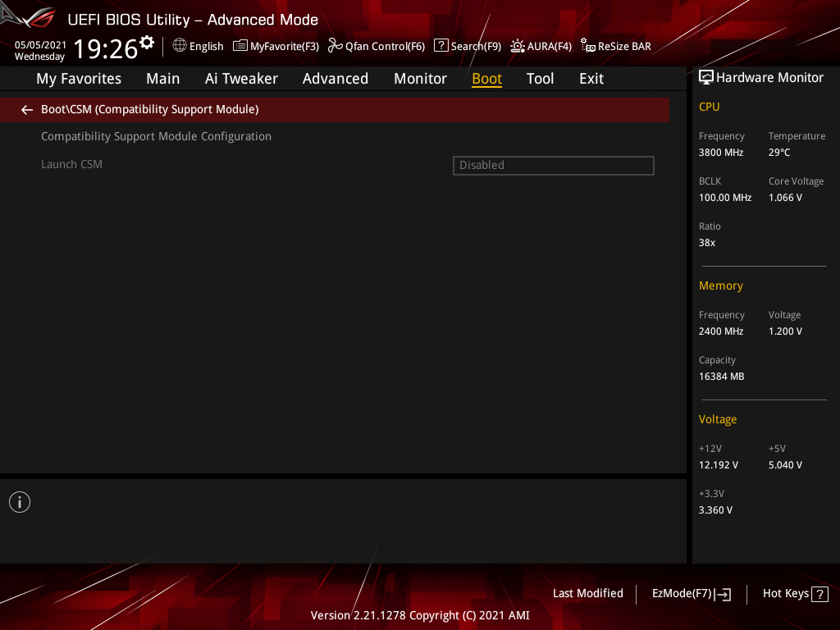Click CPU frequency value 3800 MHz
840x630 pixels.
point(721,153)
